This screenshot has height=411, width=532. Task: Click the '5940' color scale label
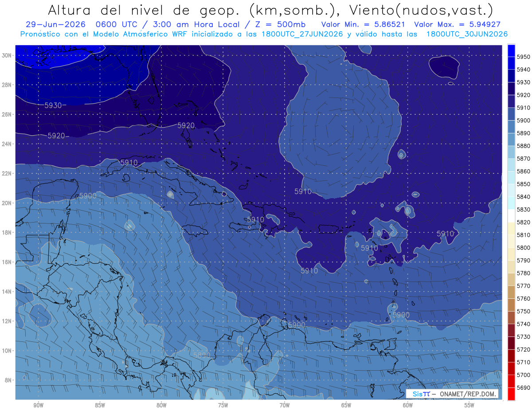pos(524,70)
